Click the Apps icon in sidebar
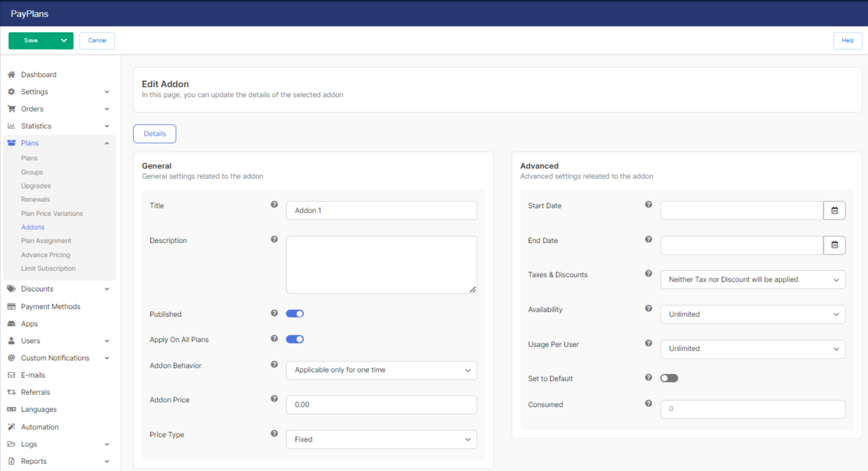 pos(11,323)
